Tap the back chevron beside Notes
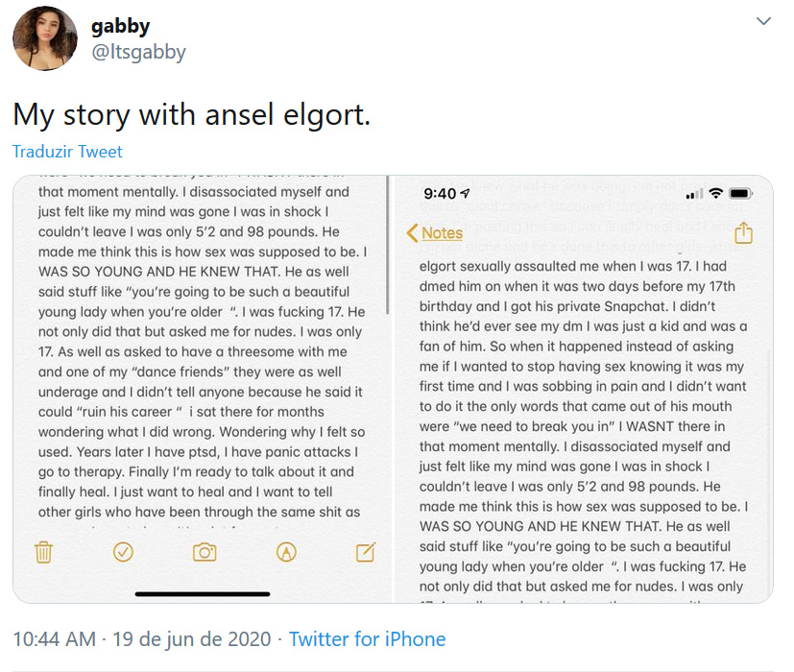This screenshot has width=794, height=672. pos(412,233)
